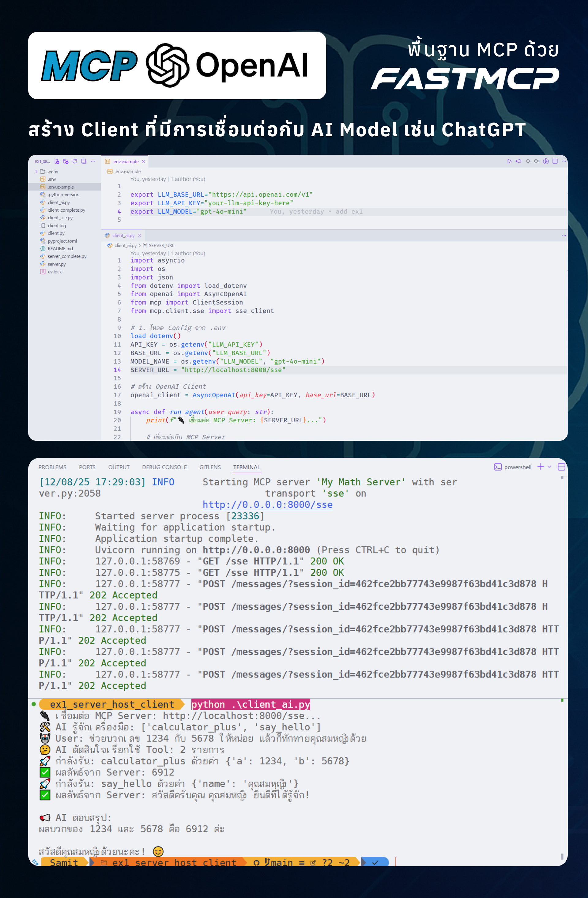588x898 pixels.
Task: Toggle GitLens file annotations circle icon
Action: pos(546,161)
